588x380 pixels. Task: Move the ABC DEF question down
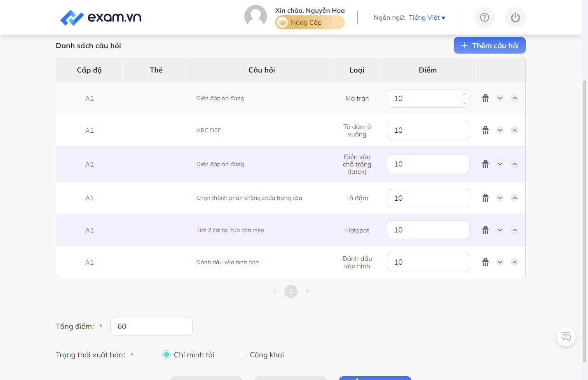500,130
